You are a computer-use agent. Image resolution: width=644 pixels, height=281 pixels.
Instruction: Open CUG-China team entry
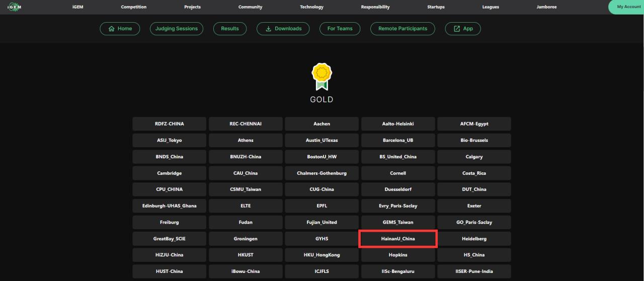click(x=322, y=190)
